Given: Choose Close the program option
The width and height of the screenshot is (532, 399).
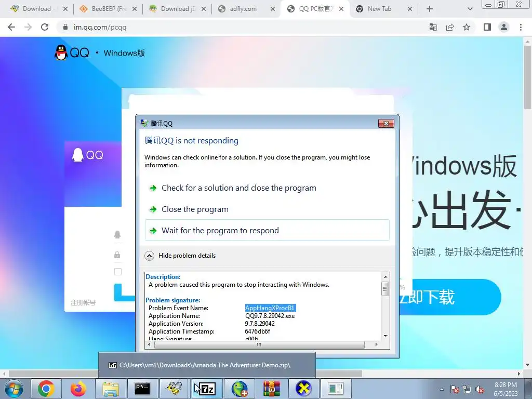Looking at the screenshot, I should pos(267,209).
